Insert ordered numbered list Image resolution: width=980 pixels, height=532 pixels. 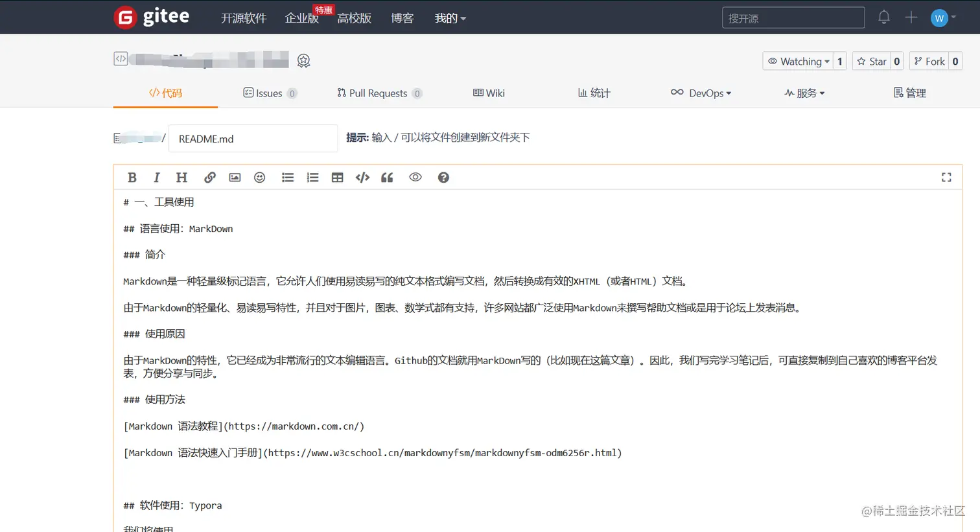point(313,178)
